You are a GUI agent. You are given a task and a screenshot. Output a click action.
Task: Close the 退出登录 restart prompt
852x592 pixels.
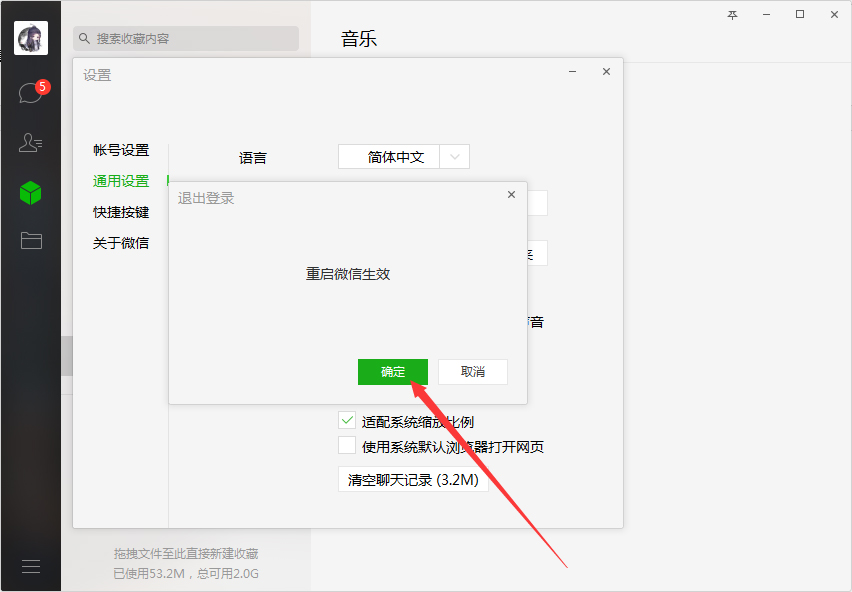511,194
